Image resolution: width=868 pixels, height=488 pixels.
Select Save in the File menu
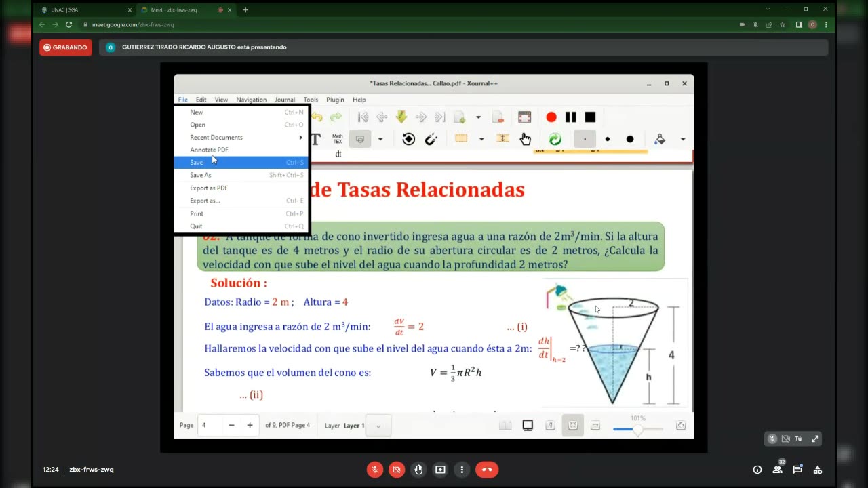click(x=241, y=163)
